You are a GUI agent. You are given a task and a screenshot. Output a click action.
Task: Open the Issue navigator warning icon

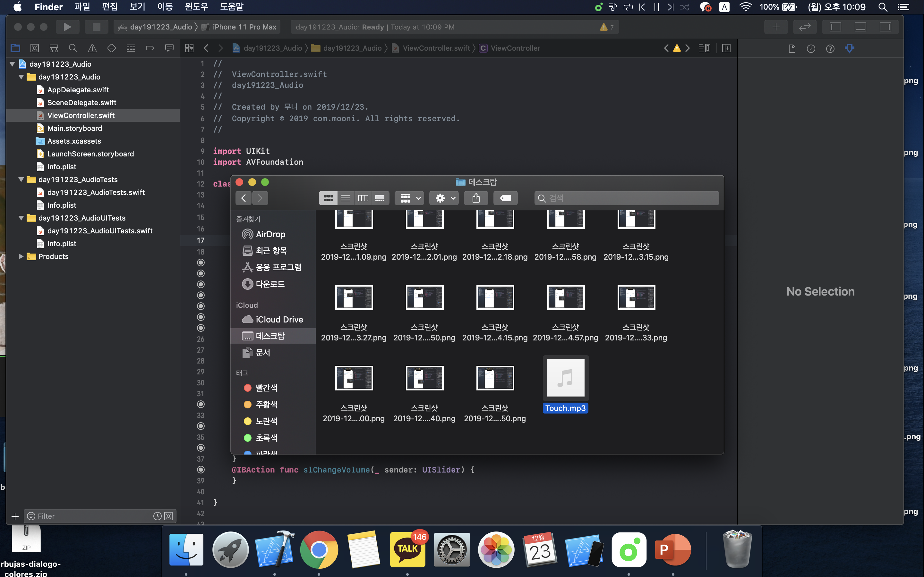(92, 48)
